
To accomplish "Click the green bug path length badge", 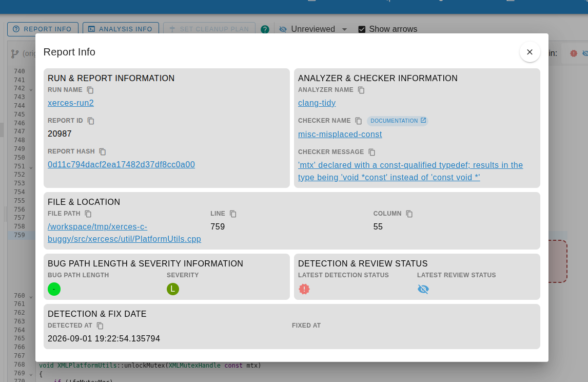I will tap(54, 289).
